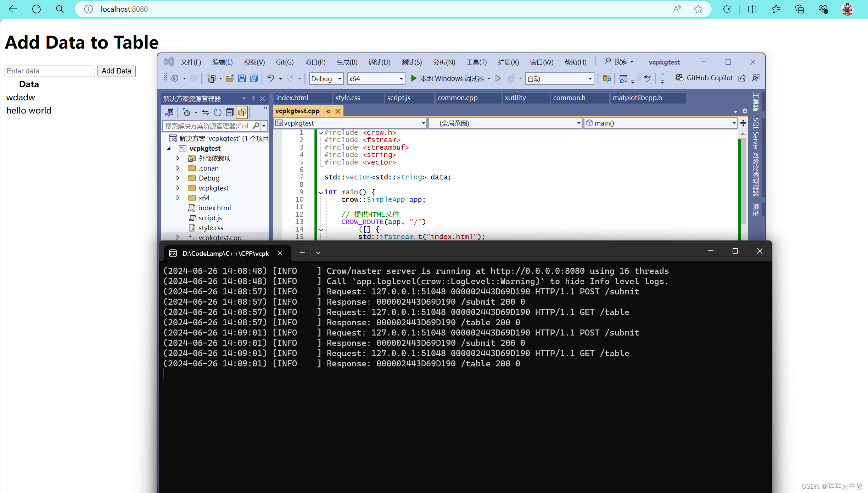This screenshot has height=493, width=868.
Task: Pin the vcpkgtest.cpp editor tab
Action: coord(328,111)
